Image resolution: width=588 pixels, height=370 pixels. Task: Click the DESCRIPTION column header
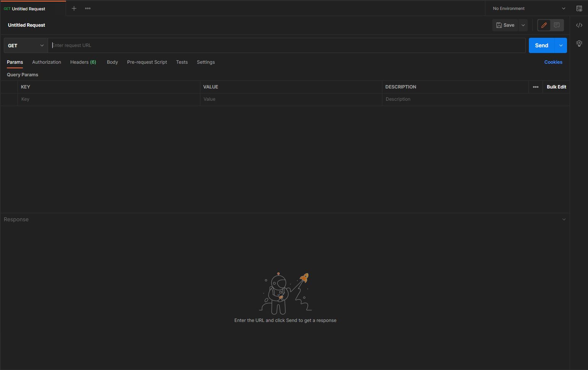coord(401,87)
